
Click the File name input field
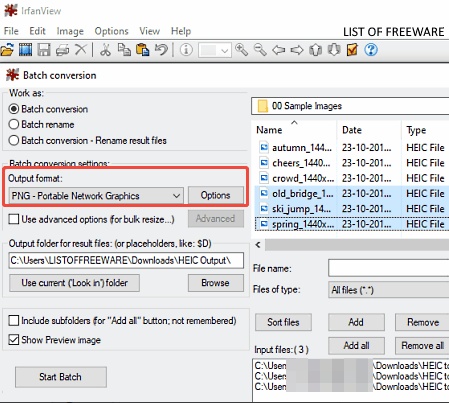click(389, 268)
